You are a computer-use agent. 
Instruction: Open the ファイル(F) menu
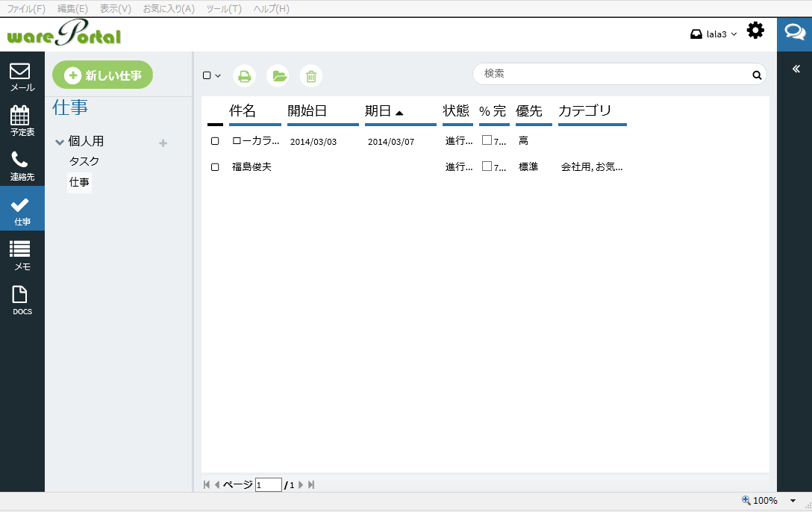pos(25,8)
